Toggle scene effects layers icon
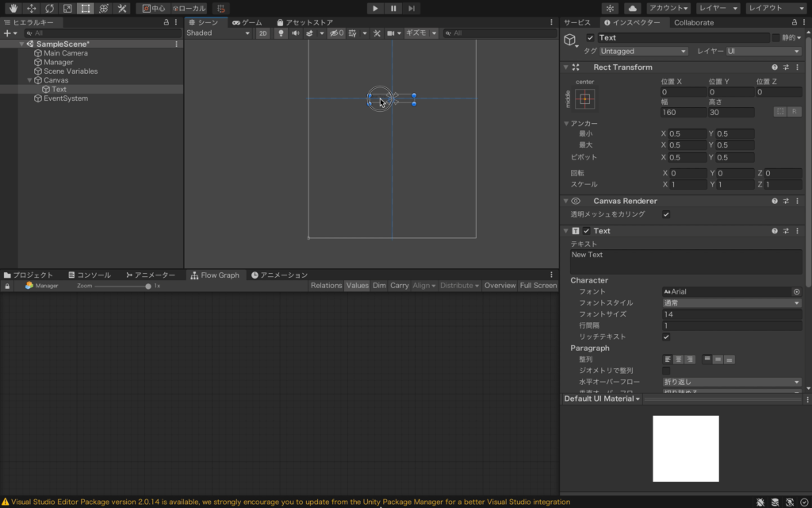The width and height of the screenshot is (812, 508). [x=310, y=33]
